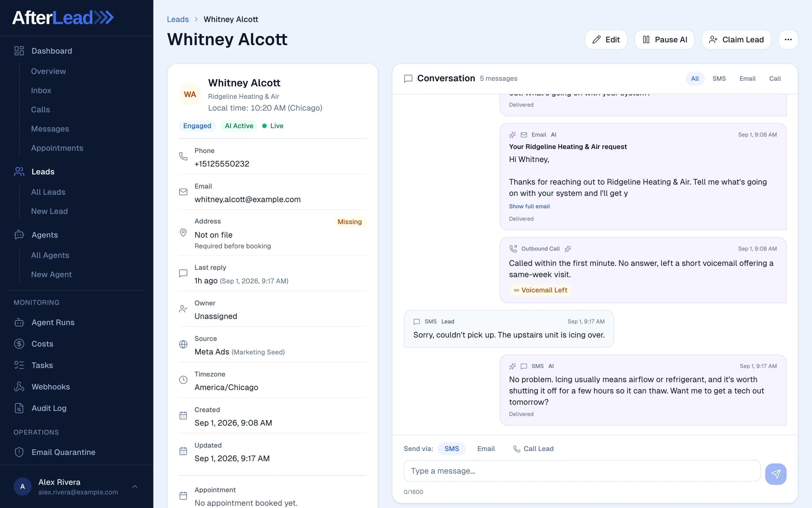Go to Calls in sidebar
The height and width of the screenshot is (508, 812).
click(x=40, y=110)
